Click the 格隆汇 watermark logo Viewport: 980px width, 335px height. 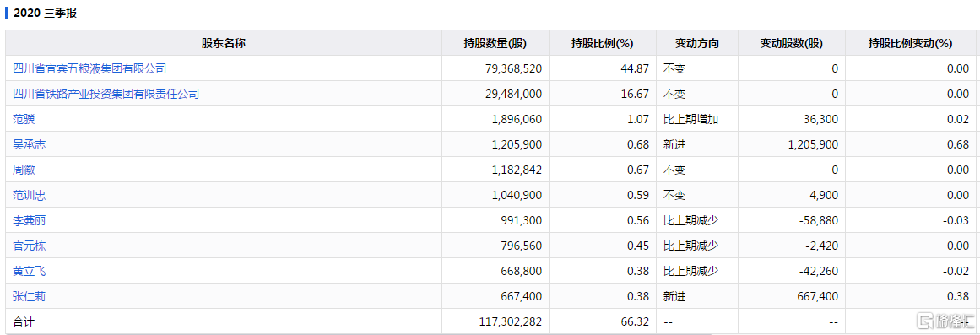[x=945, y=321]
